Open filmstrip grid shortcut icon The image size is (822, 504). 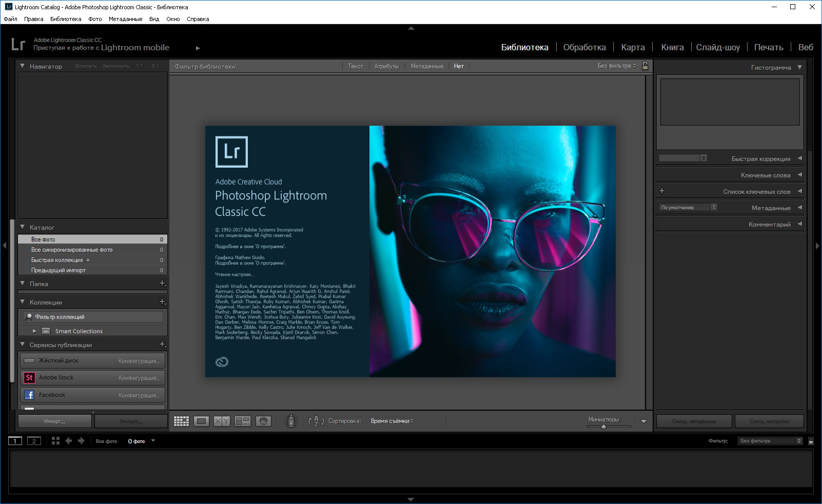(x=55, y=441)
